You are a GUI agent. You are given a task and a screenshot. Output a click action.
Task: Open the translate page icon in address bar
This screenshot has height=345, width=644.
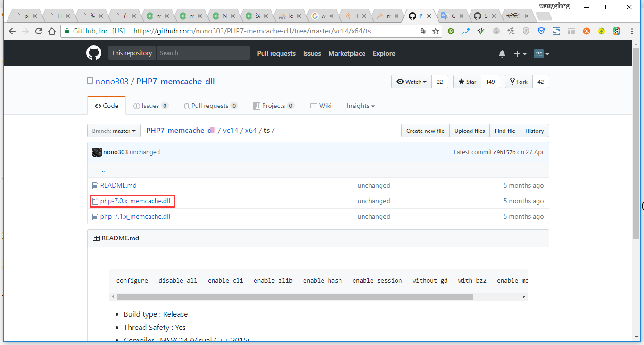[x=424, y=32]
